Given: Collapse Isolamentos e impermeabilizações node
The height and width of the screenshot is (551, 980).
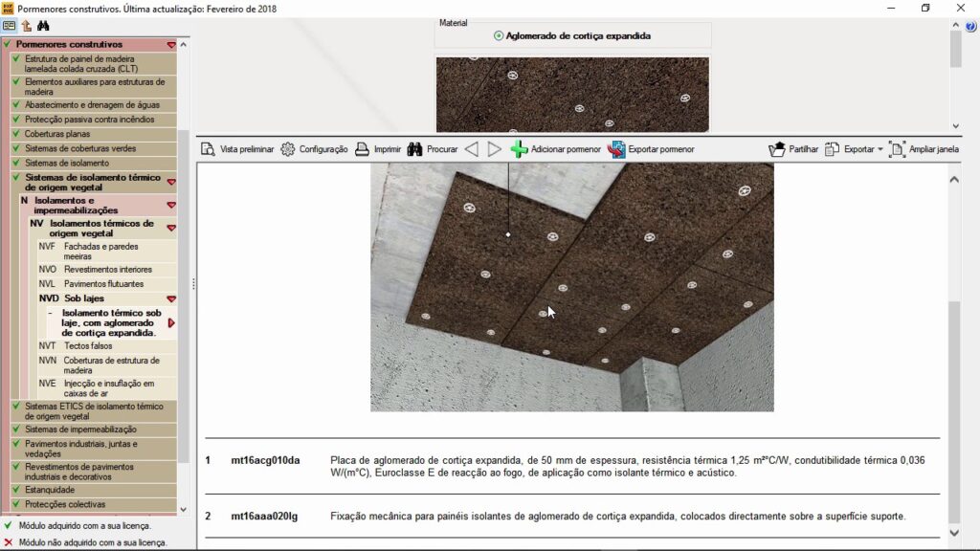Looking at the screenshot, I should click(x=171, y=205).
